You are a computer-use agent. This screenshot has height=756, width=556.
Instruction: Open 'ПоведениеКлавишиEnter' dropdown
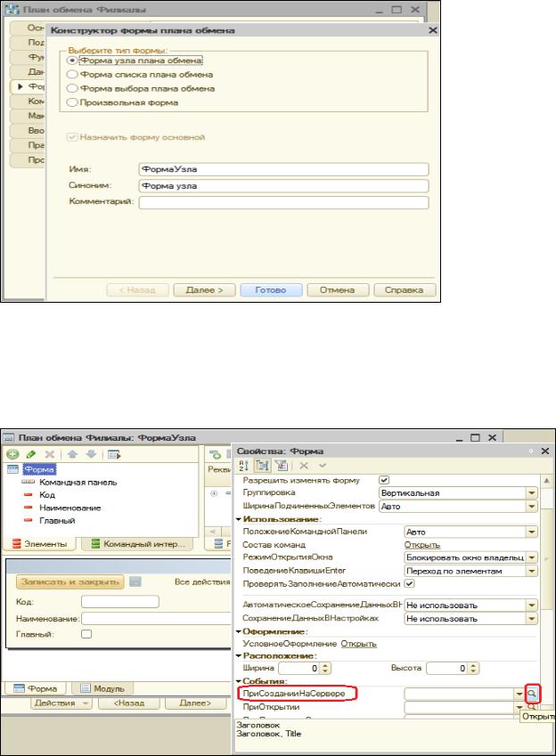point(531,571)
